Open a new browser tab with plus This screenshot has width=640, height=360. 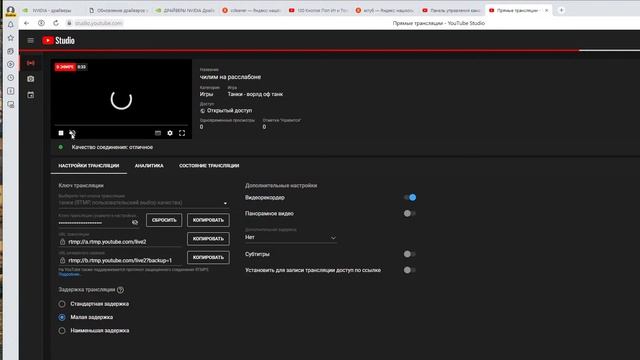tap(562, 10)
